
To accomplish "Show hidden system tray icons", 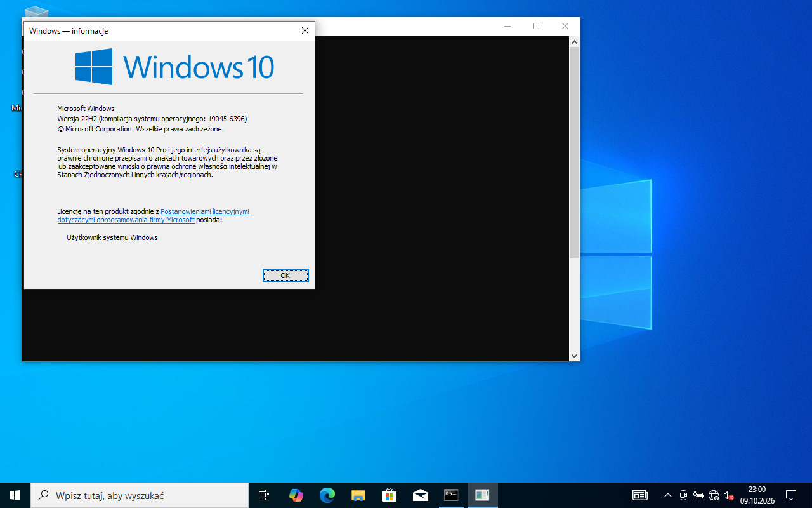I will pos(667,495).
